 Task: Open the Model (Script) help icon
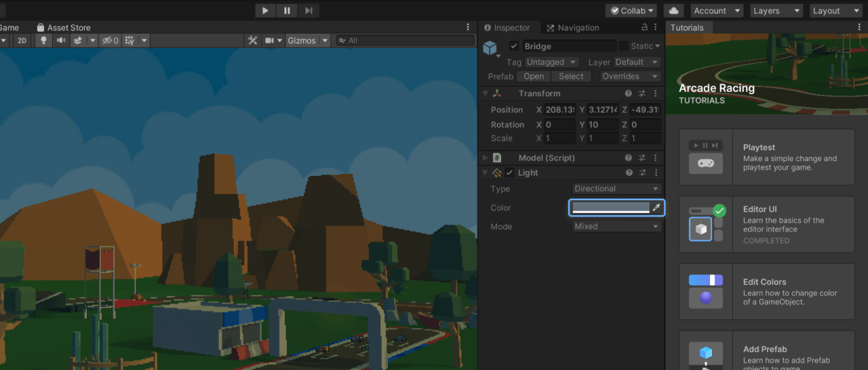click(629, 158)
